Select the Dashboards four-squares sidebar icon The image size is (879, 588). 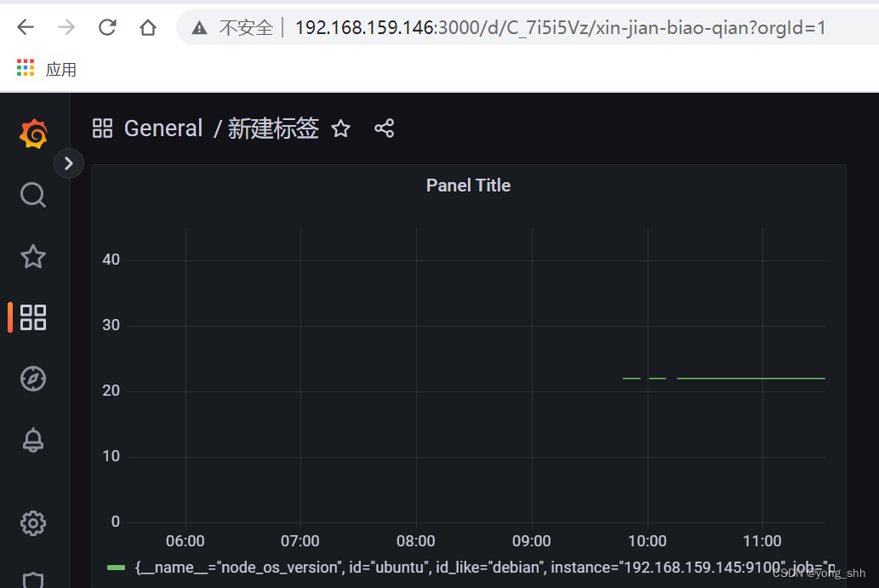32,317
